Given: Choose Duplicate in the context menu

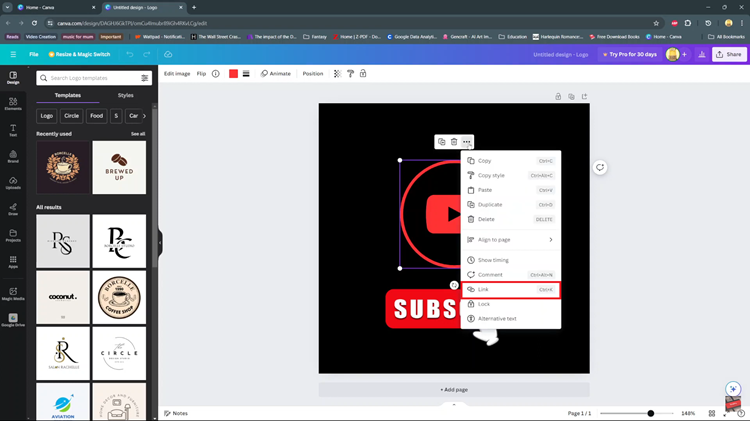Looking at the screenshot, I should click(x=511, y=205).
